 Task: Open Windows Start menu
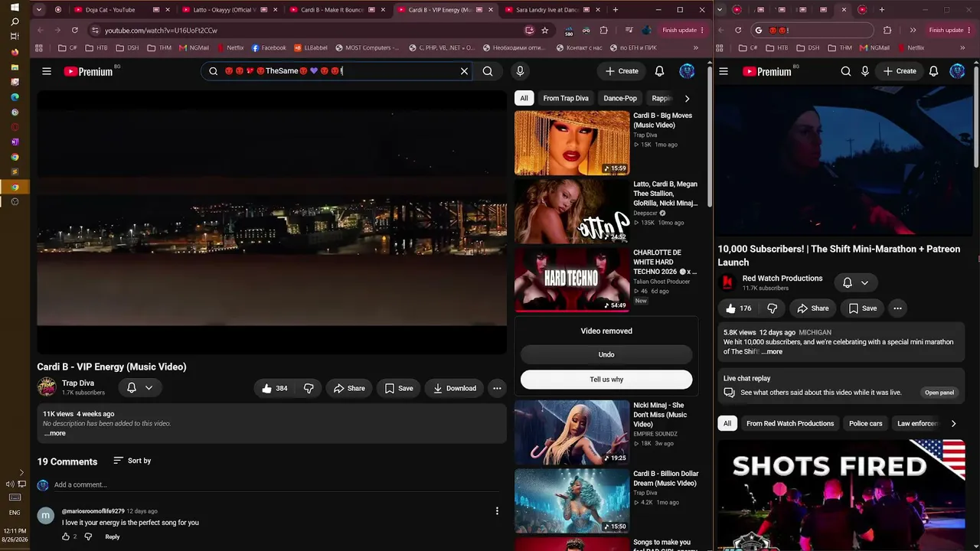15,7
